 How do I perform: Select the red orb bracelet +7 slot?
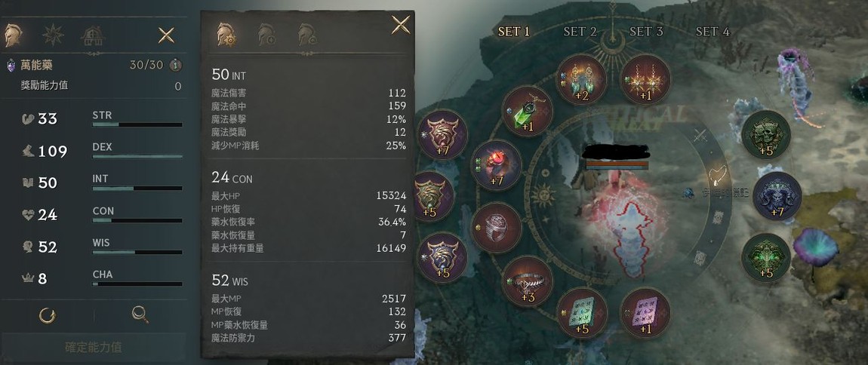[x=496, y=164]
